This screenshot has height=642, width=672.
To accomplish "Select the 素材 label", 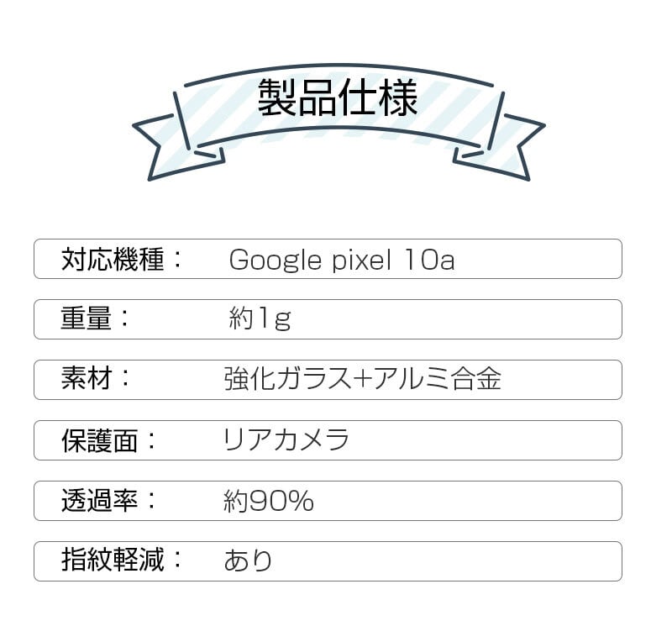I will click(87, 380).
